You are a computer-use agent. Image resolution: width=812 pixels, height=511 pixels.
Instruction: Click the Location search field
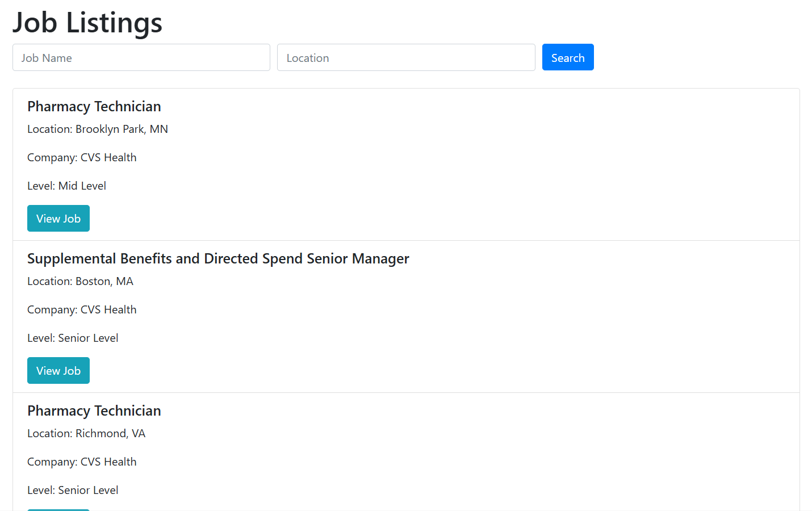click(x=406, y=57)
